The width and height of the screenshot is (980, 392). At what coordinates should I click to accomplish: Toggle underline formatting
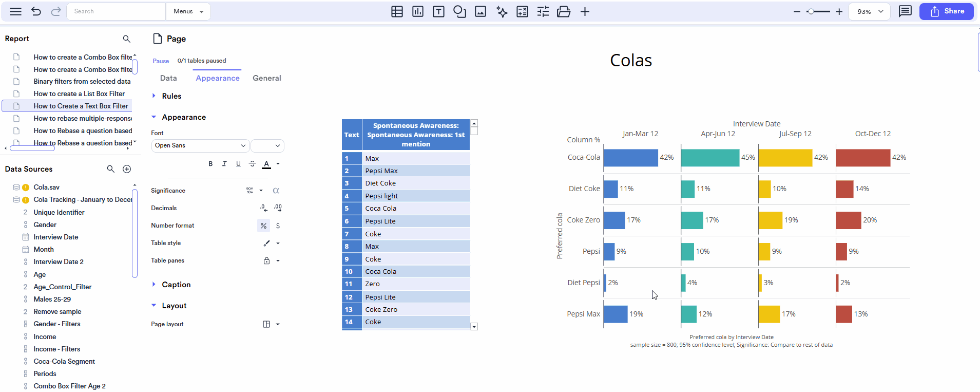pos(238,164)
